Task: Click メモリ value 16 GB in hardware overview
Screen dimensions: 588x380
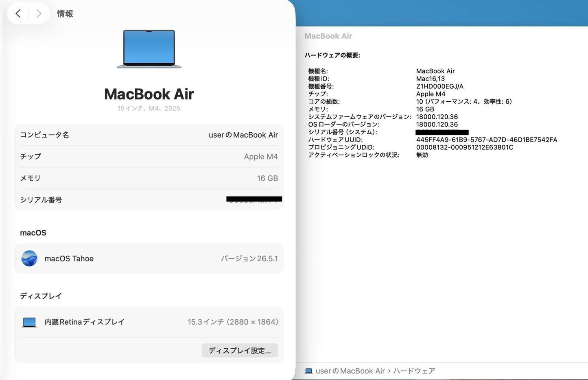Action: pos(425,109)
